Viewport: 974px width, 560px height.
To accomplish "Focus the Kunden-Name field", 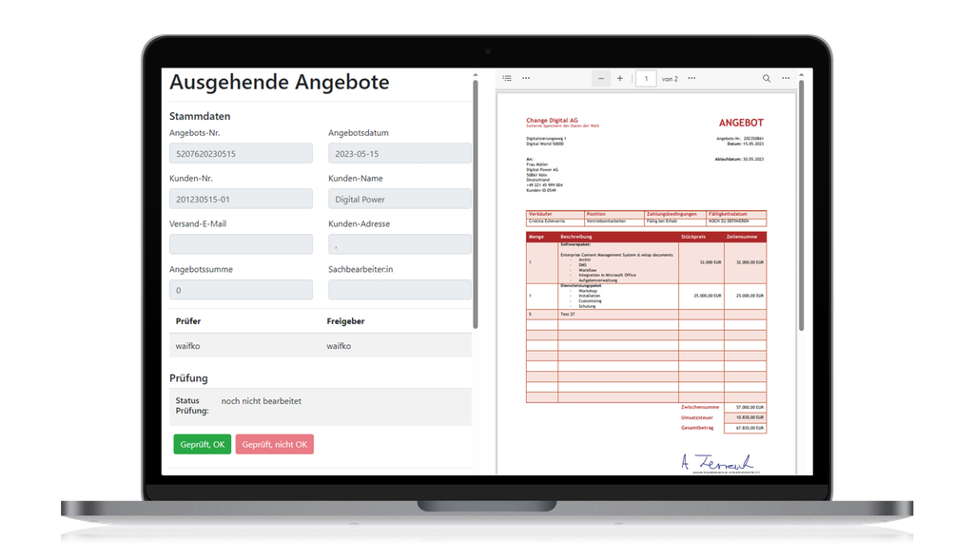I will (399, 200).
